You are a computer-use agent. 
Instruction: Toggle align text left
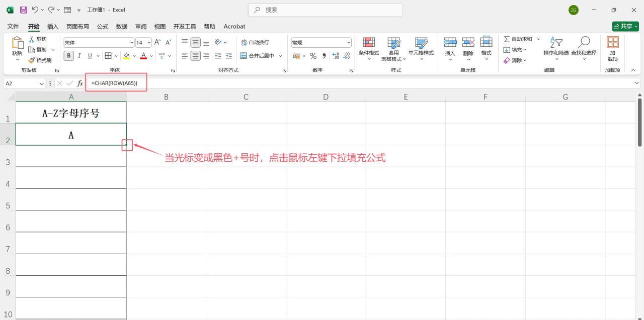(x=185, y=56)
